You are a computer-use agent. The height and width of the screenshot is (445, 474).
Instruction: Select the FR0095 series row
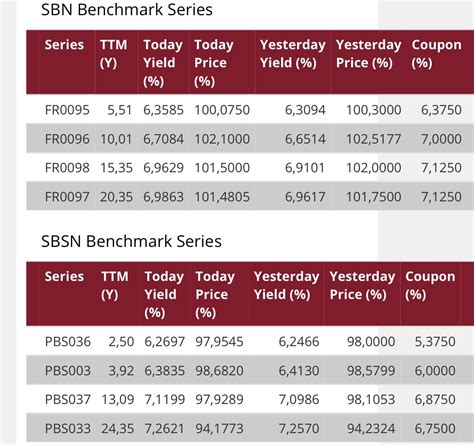[x=250, y=110]
